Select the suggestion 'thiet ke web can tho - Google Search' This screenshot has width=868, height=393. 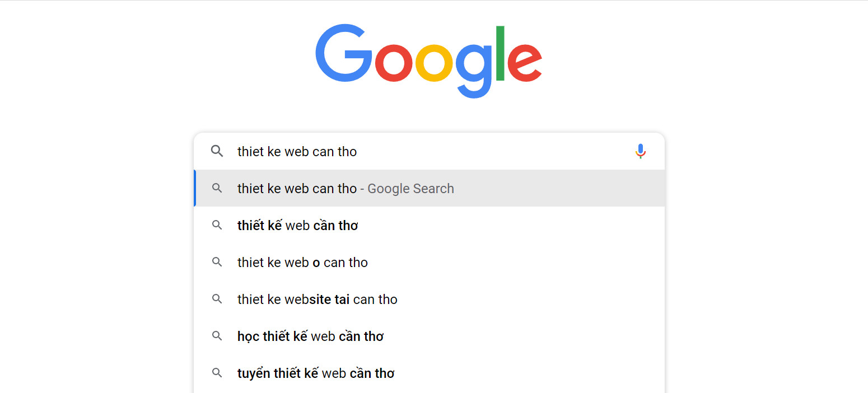coord(346,189)
